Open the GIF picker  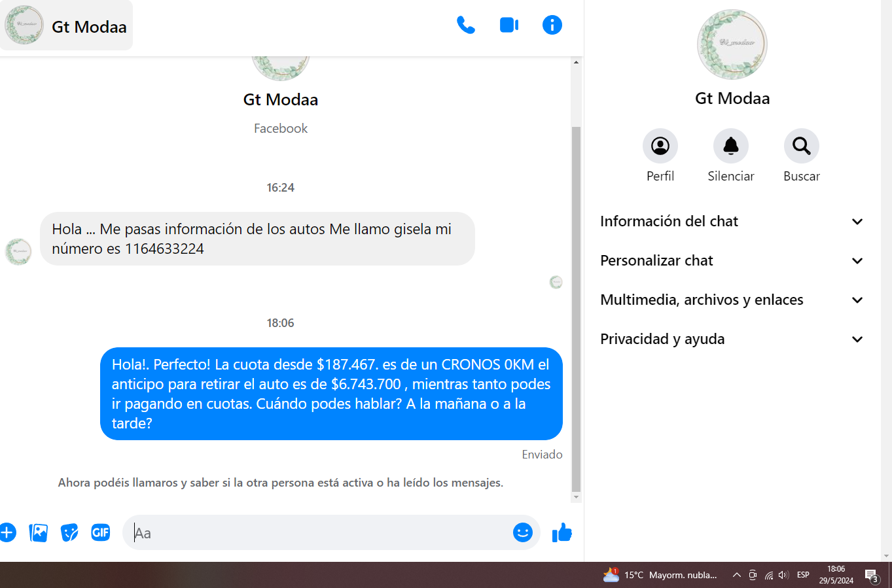click(101, 532)
